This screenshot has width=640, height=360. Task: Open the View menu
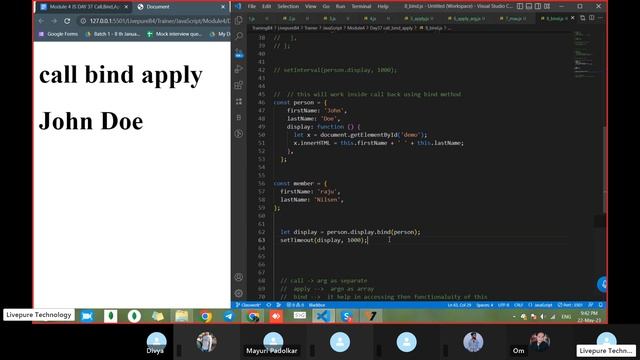coord(311,6)
